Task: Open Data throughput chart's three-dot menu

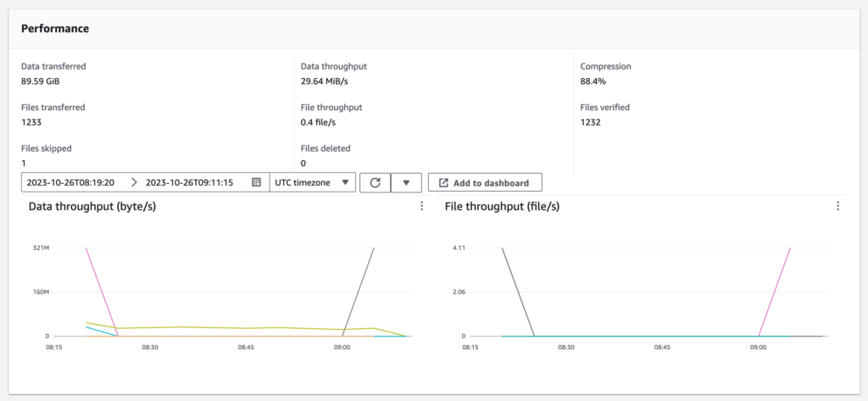Action: tap(421, 206)
